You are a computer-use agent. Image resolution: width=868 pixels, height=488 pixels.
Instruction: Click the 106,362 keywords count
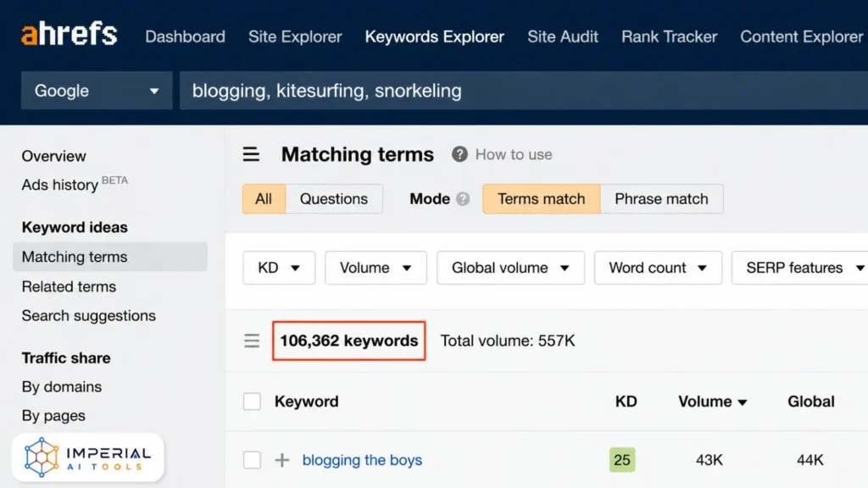tap(348, 341)
